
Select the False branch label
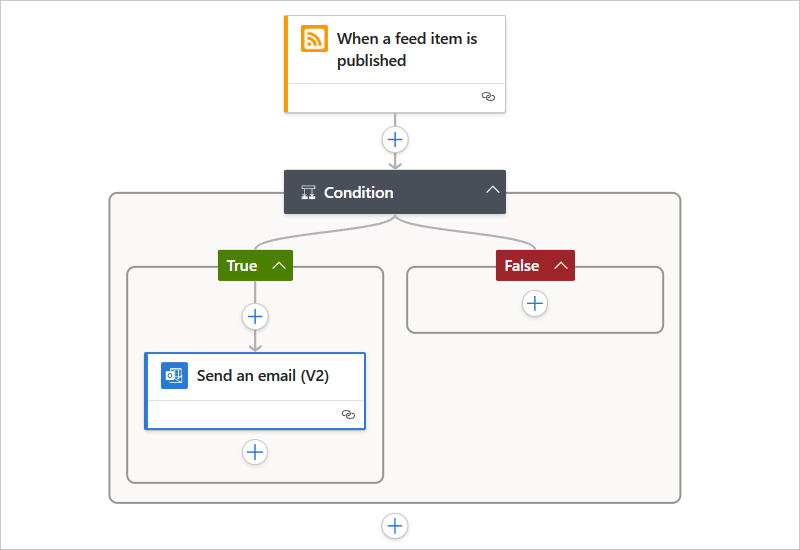coord(521,265)
